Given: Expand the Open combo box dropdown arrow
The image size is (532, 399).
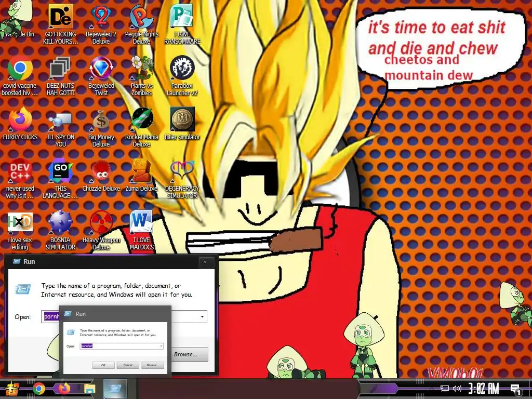Looking at the screenshot, I should coord(202,316).
